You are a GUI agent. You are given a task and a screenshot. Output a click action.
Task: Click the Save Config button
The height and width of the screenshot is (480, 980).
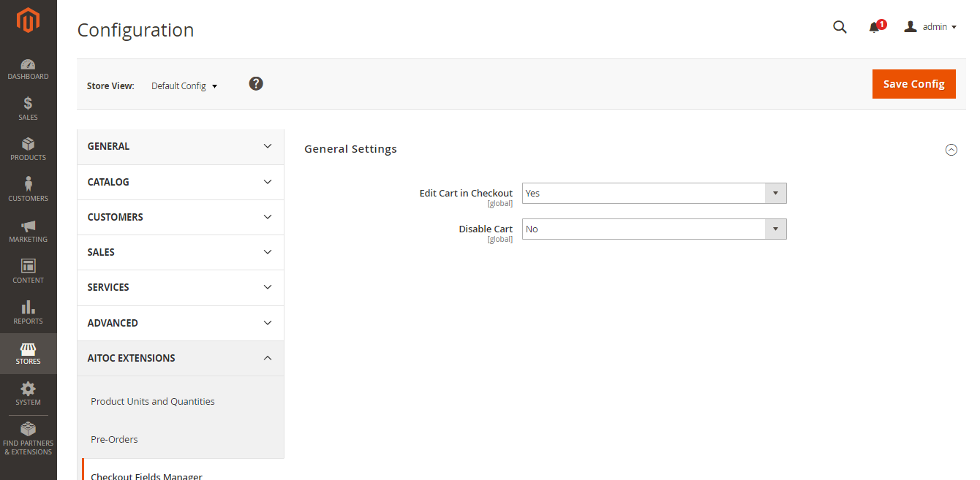coord(913,84)
